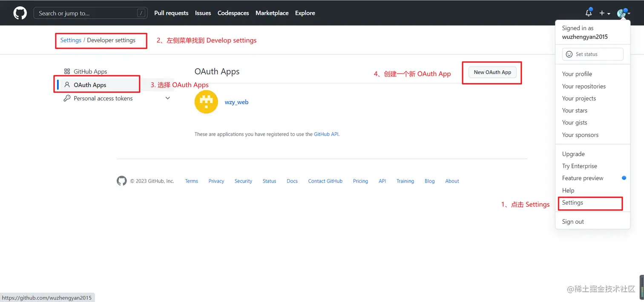Click the plus icon in the top bar
The height and width of the screenshot is (302, 644).
click(x=601, y=13)
